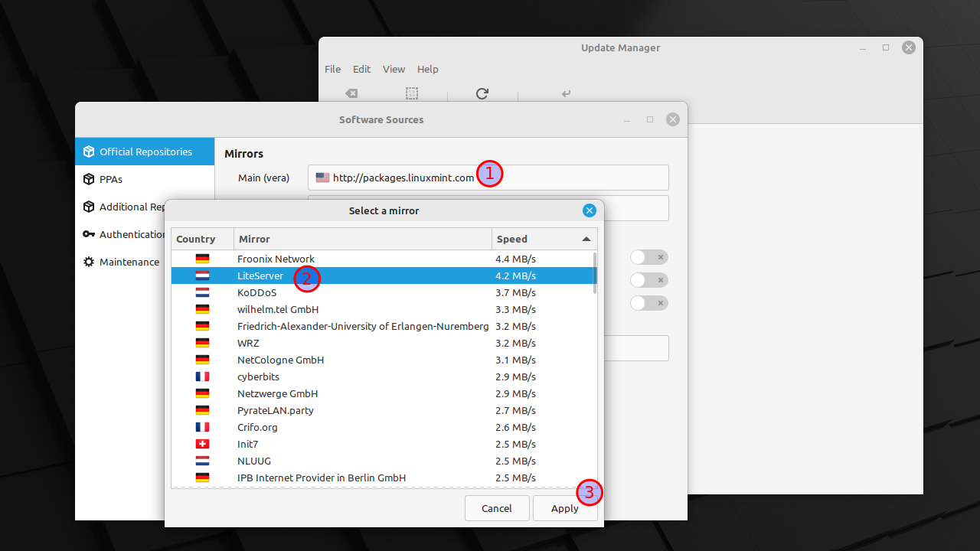This screenshot has width=980, height=551.
Task: Click Refresh icon in Update Manager toolbar
Action: (x=482, y=93)
